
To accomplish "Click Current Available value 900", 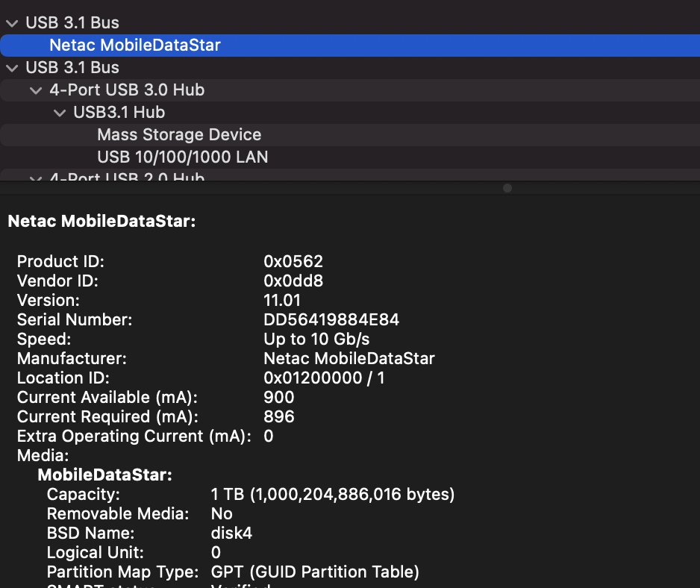I will [279, 398].
